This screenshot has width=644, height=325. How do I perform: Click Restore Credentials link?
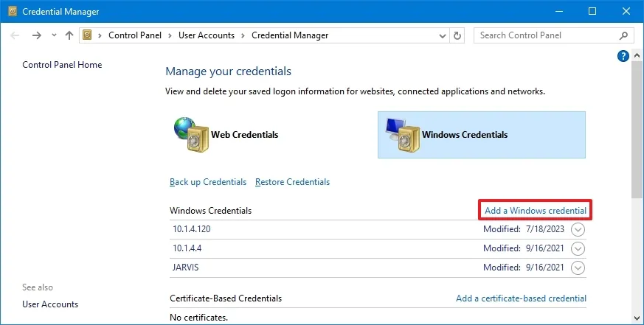point(292,182)
